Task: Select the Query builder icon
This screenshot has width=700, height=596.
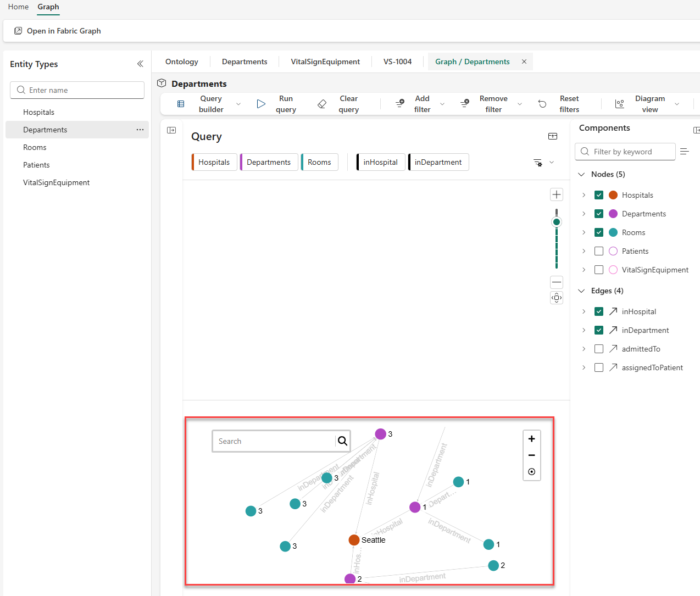Action: 181,103
